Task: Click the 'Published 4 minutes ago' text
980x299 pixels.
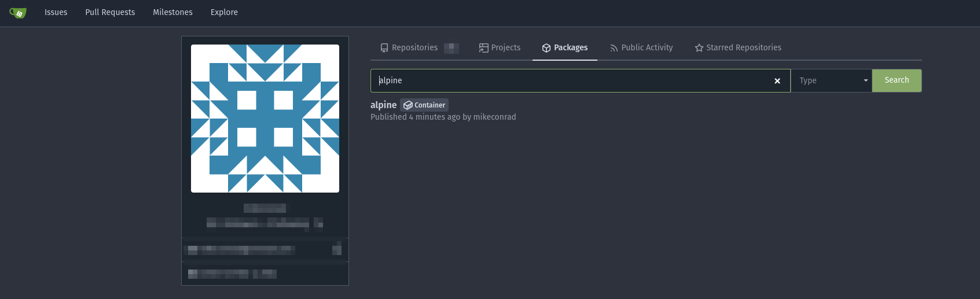Action: pyautogui.click(x=415, y=117)
